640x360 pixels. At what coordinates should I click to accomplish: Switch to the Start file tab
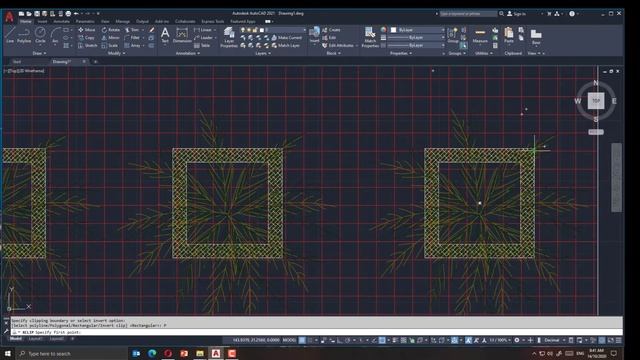[17, 62]
